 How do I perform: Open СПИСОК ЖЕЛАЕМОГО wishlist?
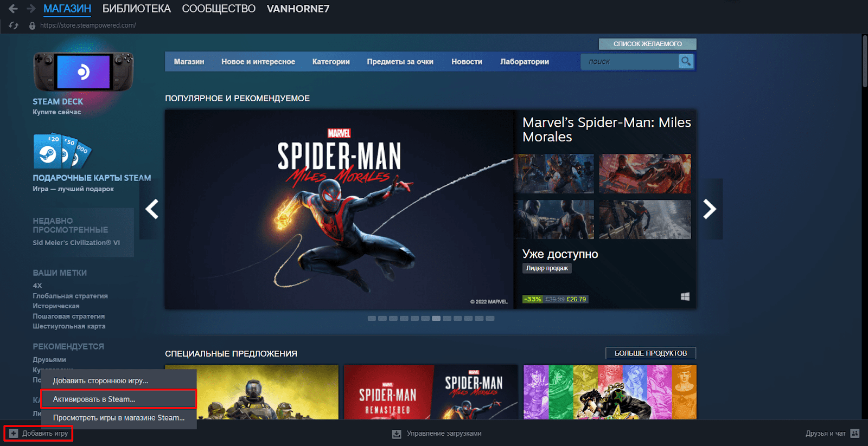click(x=648, y=44)
